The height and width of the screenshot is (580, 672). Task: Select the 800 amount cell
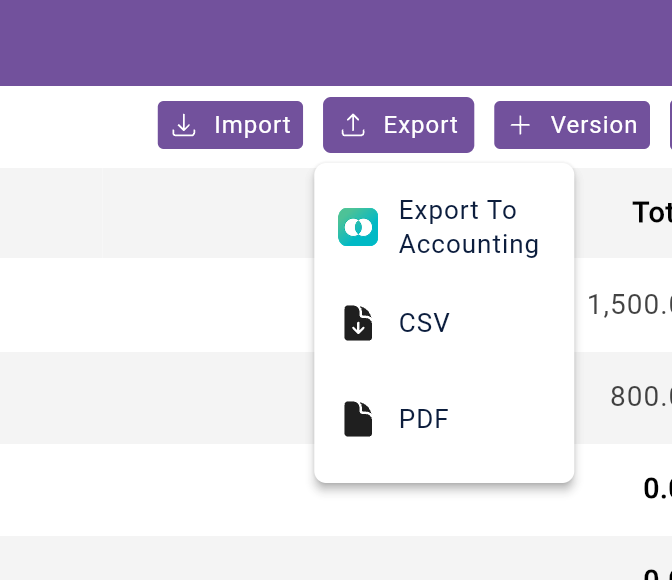pos(640,397)
